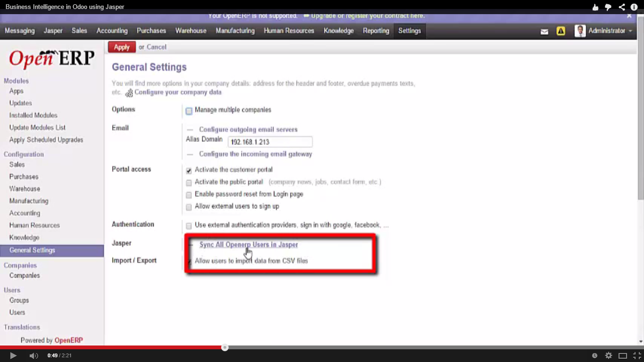Dislike the video with thumbs down icon

[608, 7]
